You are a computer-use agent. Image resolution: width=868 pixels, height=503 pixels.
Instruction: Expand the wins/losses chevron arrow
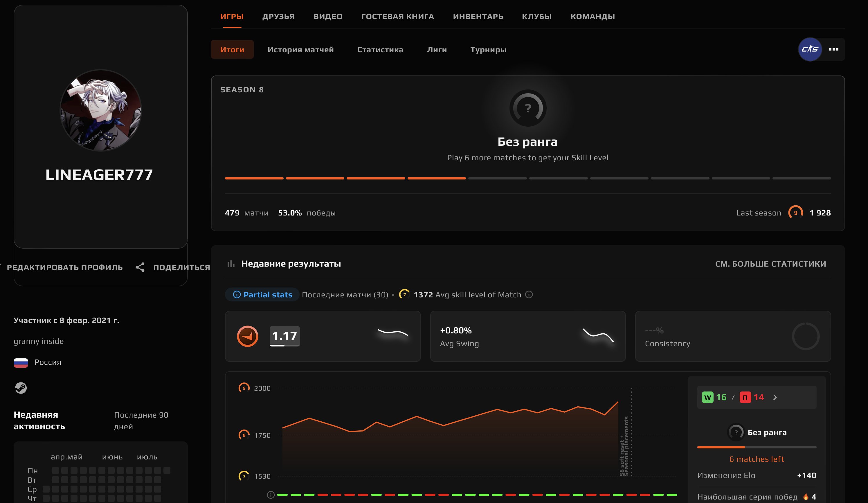point(775,397)
